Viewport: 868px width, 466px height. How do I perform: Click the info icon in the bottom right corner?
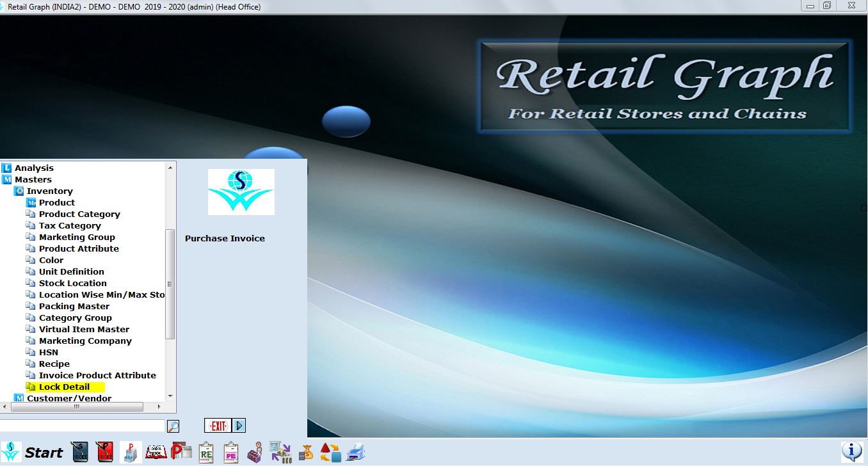pos(851,452)
